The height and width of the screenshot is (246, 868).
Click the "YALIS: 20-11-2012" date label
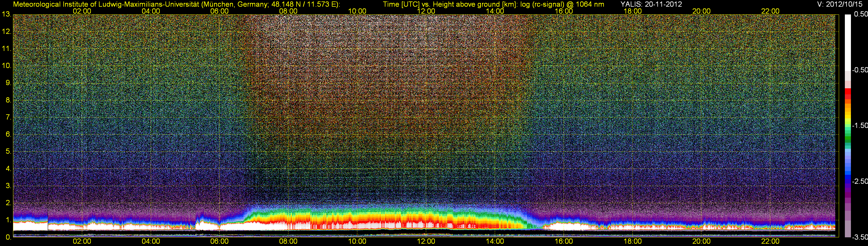651,4
